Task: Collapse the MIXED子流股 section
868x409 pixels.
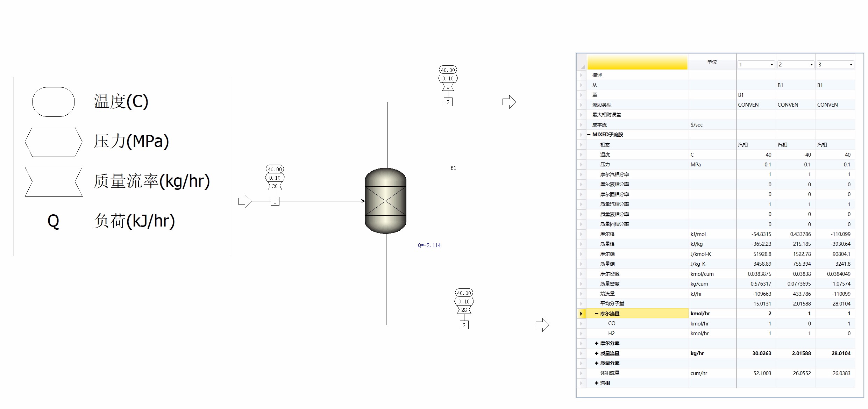Action: pyautogui.click(x=589, y=135)
